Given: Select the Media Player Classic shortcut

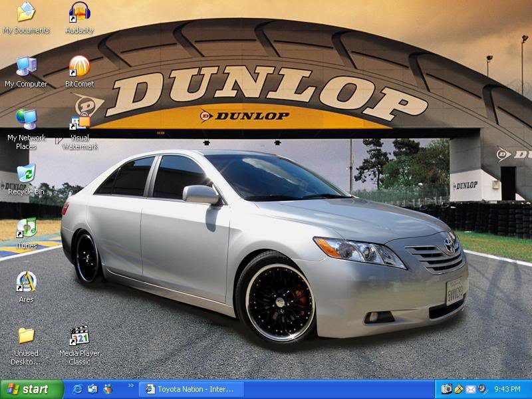Looking at the screenshot, I should 79,346.
